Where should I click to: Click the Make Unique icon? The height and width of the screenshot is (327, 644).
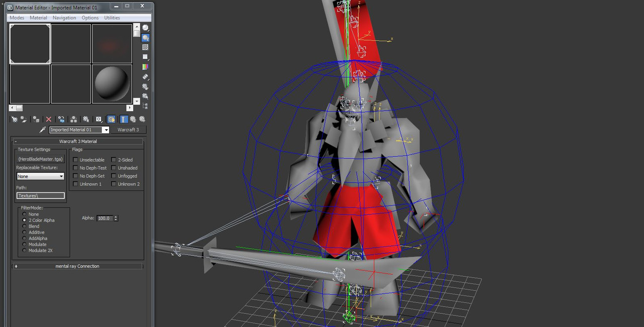[74, 119]
